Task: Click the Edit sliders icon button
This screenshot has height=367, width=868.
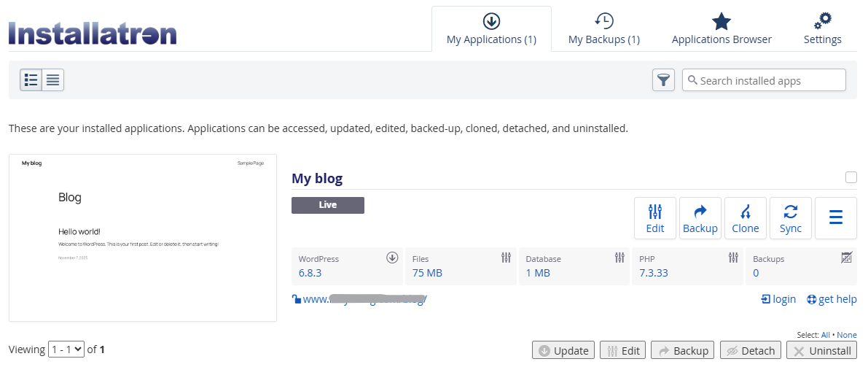Action: [x=654, y=218]
